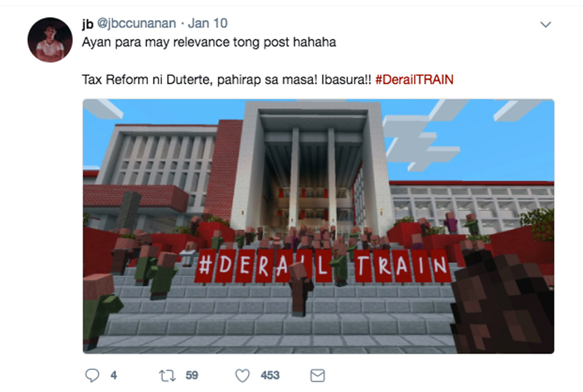
Task: Open the Jan 10 timestamp permalink
Action: 207,23
